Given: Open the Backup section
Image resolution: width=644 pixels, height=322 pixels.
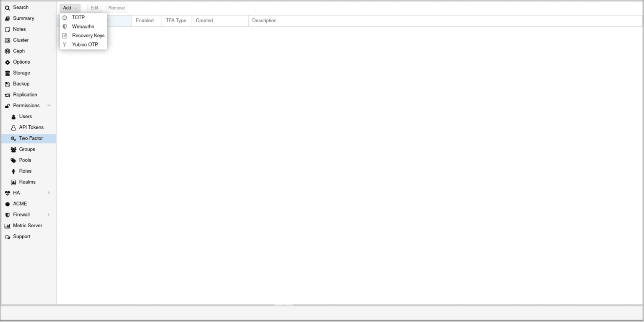Looking at the screenshot, I should (29, 84).
